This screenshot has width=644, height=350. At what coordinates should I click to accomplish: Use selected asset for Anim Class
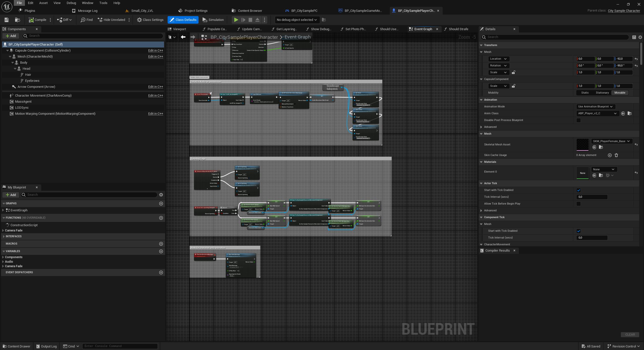click(623, 113)
